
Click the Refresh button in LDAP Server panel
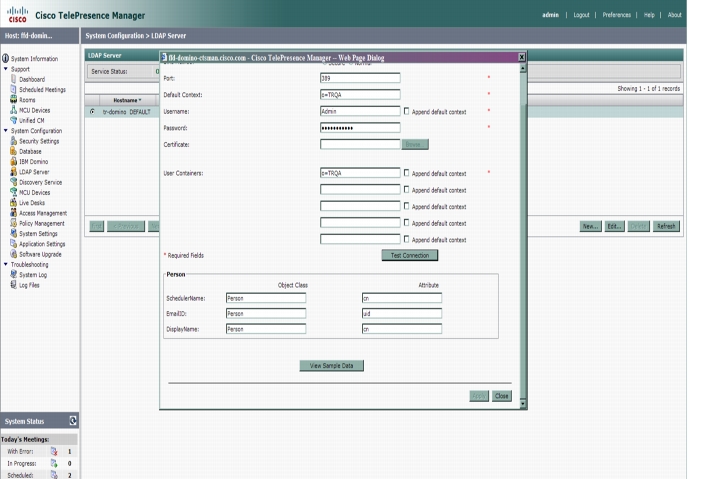click(x=666, y=226)
